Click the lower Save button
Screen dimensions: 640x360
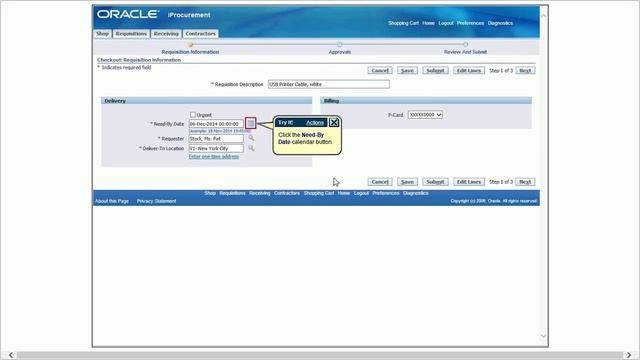point(407,182)
